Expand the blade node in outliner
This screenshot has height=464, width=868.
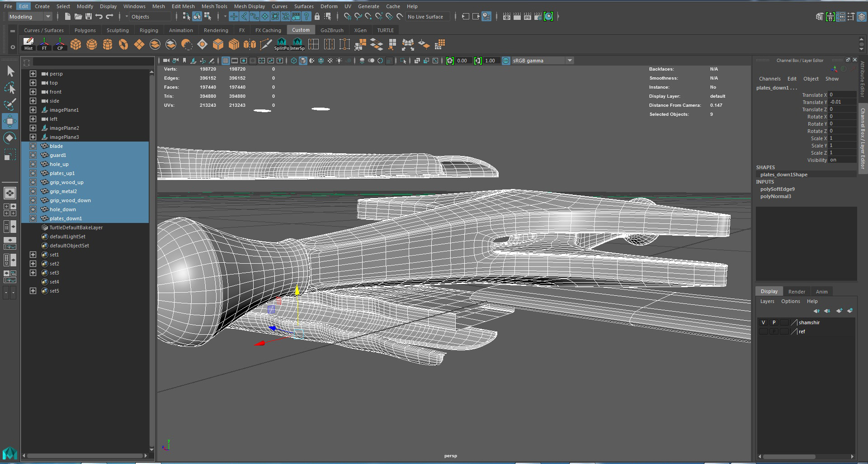click(x=33, y=146)
